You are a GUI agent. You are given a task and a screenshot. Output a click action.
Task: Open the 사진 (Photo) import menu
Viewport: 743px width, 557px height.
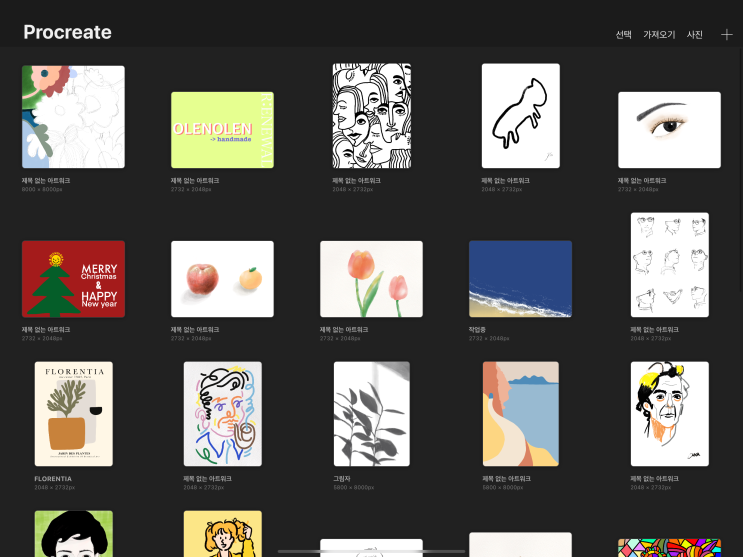tap(695, 35)
